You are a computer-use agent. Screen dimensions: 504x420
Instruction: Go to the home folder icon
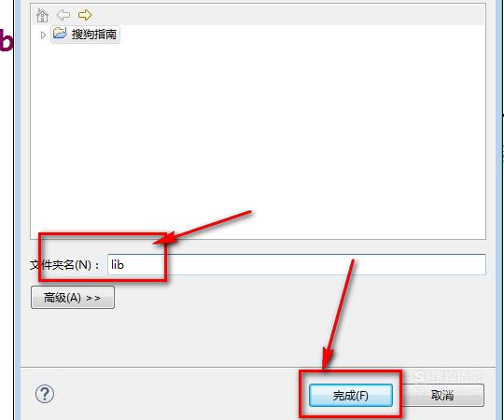42,15
